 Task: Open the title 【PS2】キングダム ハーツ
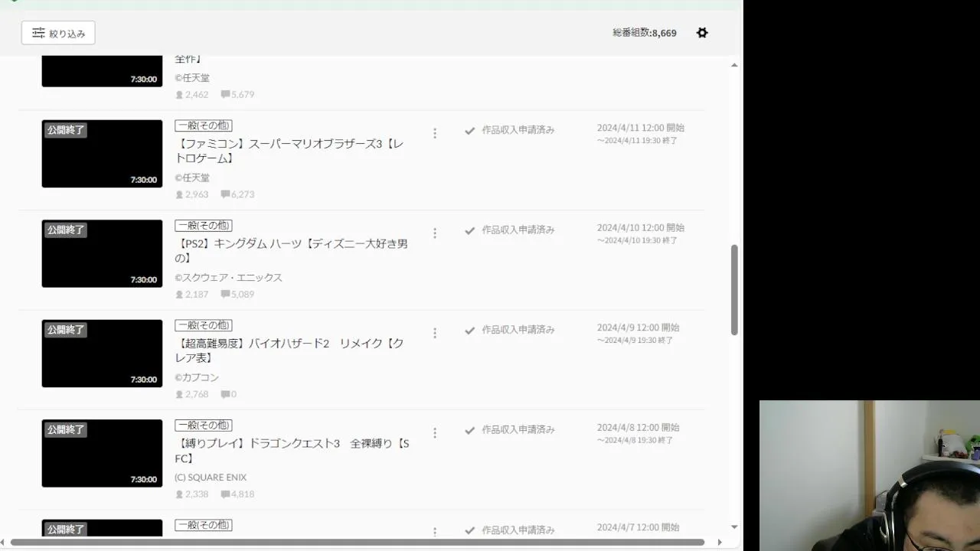coord(291,251)
